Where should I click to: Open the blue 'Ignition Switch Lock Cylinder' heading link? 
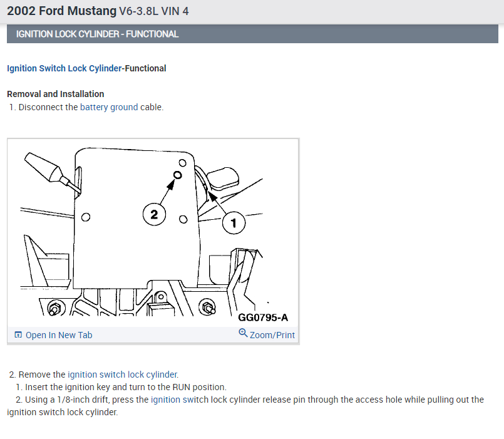pyautogui.click(x=64, y=68)
